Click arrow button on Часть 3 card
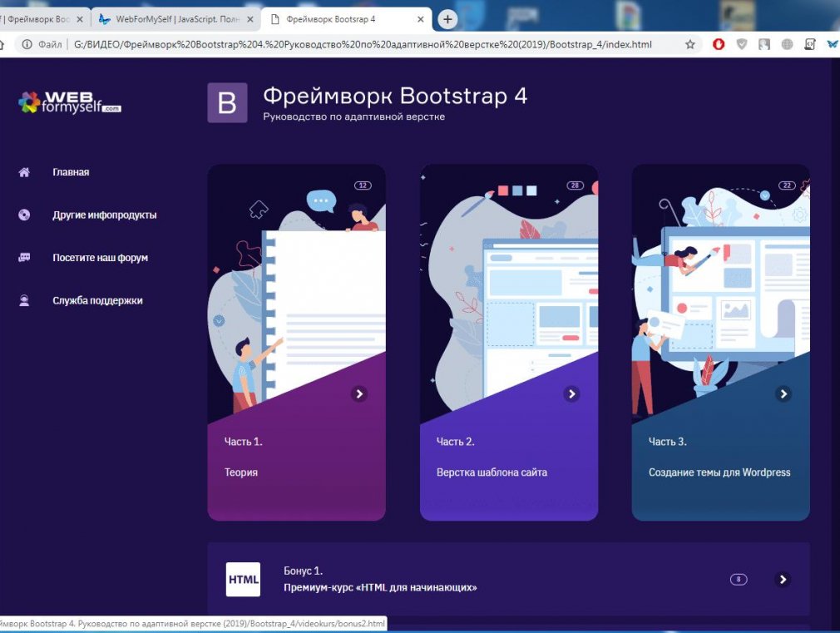Viewport: 840px width, 633px height. click(x=783, y=394)
